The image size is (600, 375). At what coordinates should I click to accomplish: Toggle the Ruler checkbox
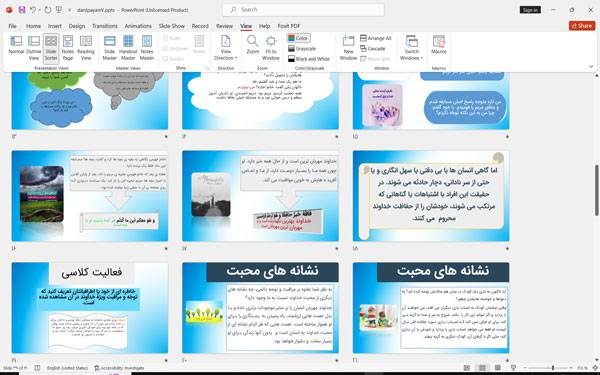(x=171, y=38)
